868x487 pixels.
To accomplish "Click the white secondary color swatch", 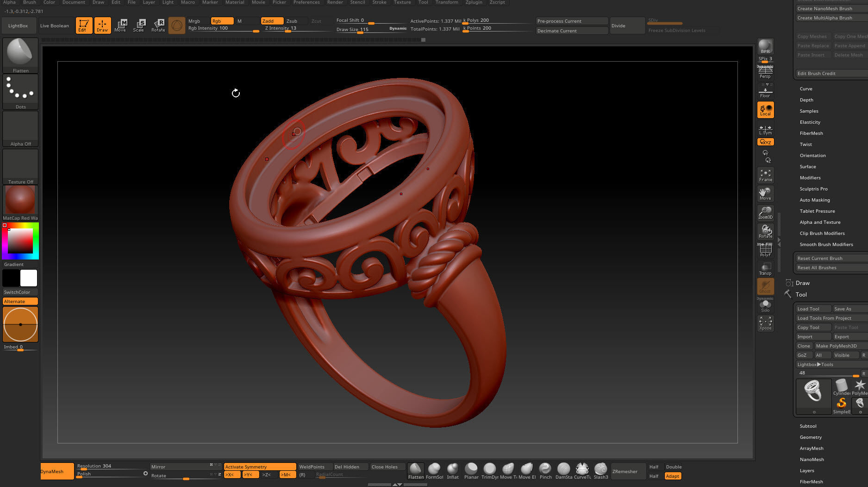I will [29, 278].
